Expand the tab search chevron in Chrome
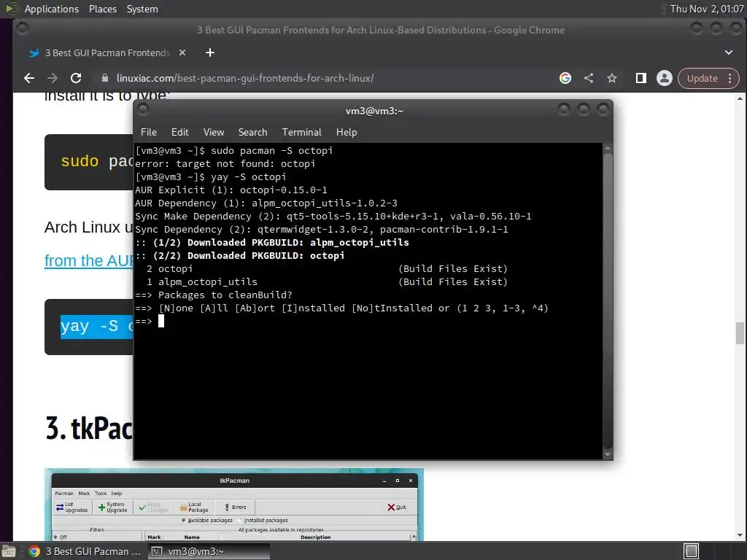This screenshot has width=747, height=560. [x=729, y=52]
